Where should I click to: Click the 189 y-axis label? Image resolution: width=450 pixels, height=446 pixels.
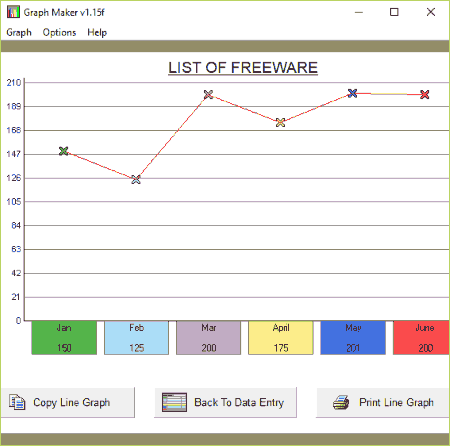click(x=14, y=106)
